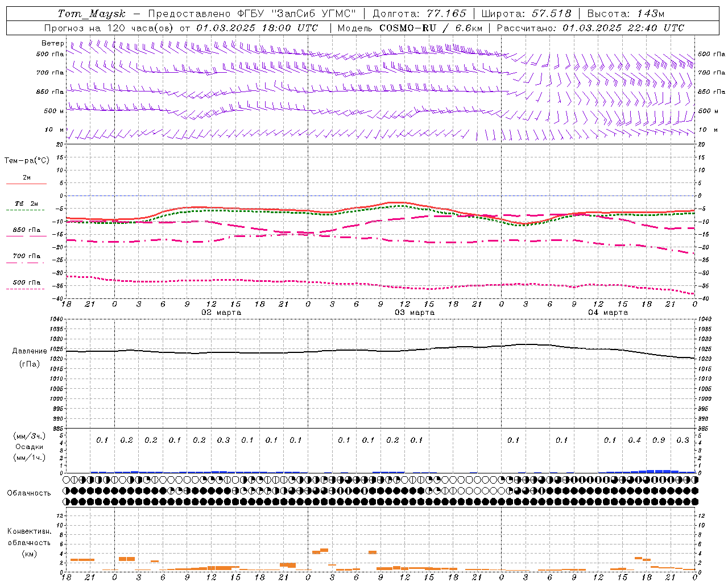
Task: Click the Td 2м dew point legend entry
Action: 26,203
